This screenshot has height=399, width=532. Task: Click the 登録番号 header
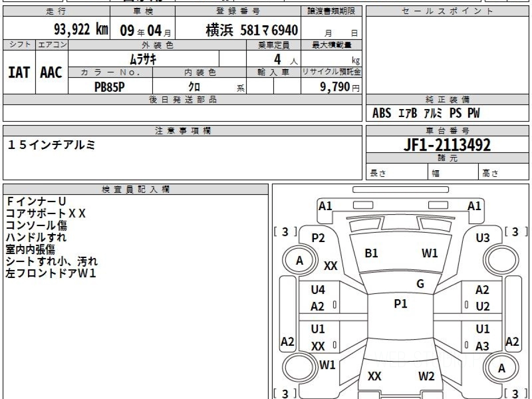point(239,12)
